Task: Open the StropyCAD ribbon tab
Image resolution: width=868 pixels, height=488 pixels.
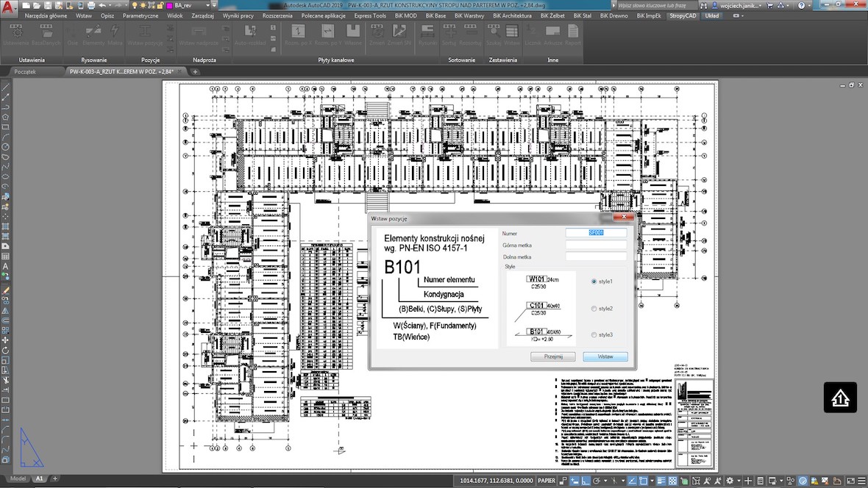Action: click(683, 16)
